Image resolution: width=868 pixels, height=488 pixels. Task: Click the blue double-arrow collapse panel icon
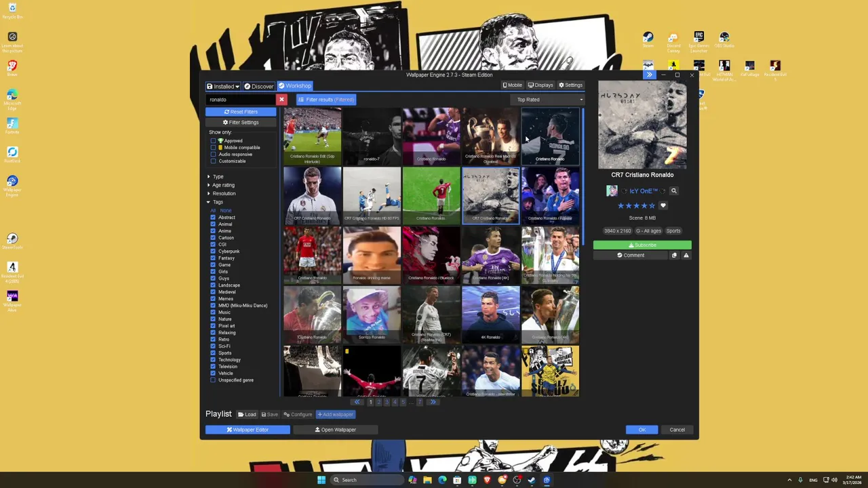[649, 75]
